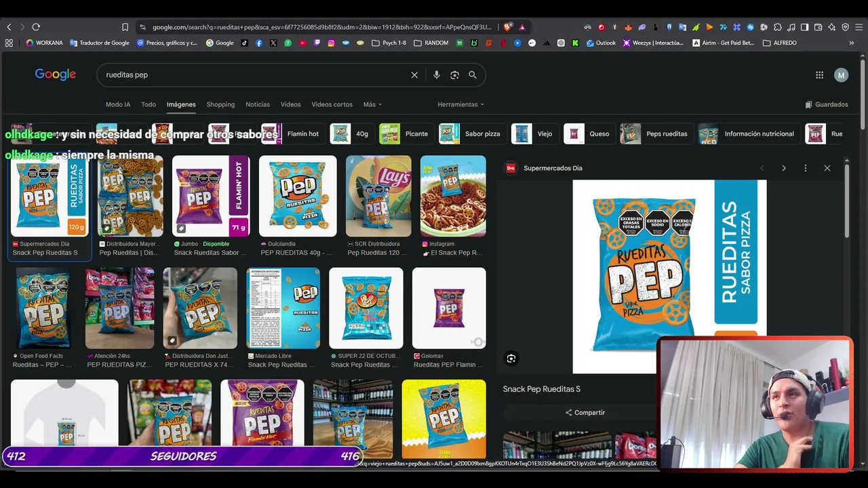Open the ALFREDO bookmarks folder
Screen dimensions: 868x488
click(780, 43)
